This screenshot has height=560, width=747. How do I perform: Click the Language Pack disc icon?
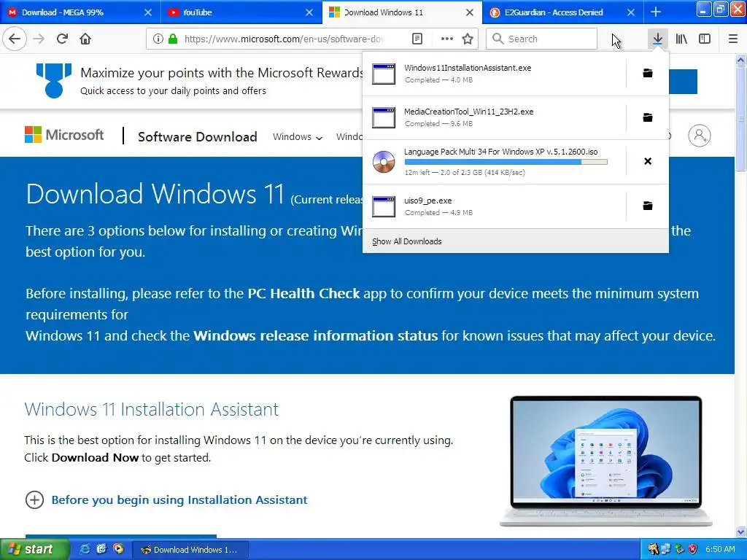point(384,161)
